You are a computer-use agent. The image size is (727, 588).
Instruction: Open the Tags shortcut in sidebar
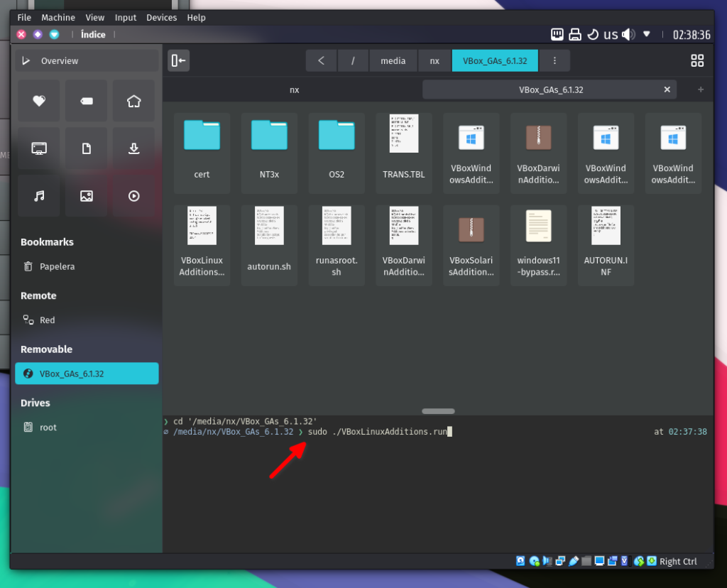(x=86, y=101)
